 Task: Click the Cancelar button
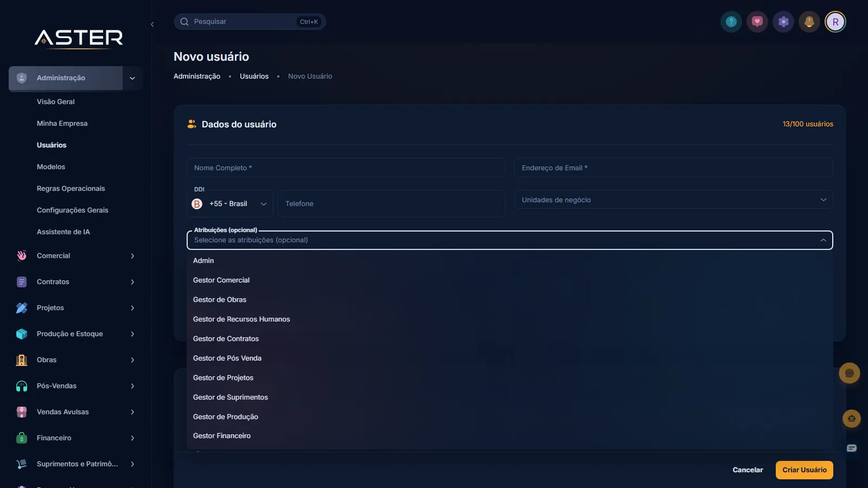(x=748, y=470)
